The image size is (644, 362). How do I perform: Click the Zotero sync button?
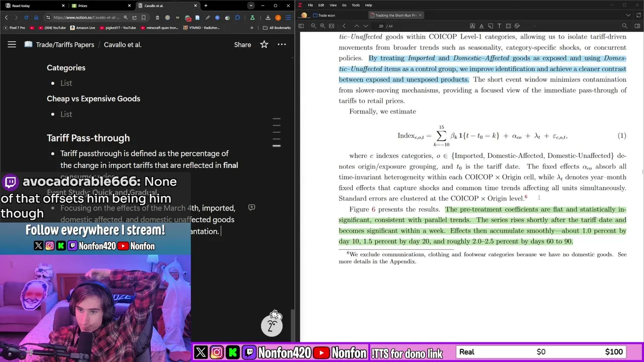tap(638, 15)
